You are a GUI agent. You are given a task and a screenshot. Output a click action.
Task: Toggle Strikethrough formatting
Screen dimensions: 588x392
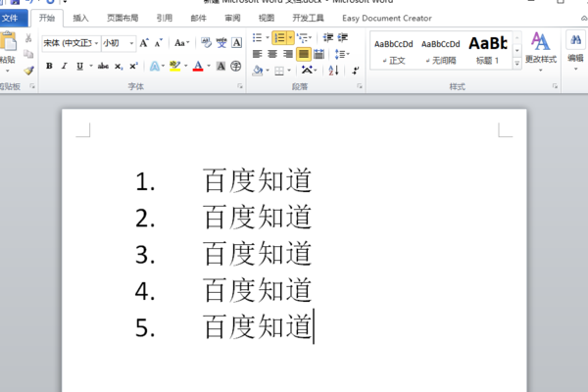click(x=103, y=67)
